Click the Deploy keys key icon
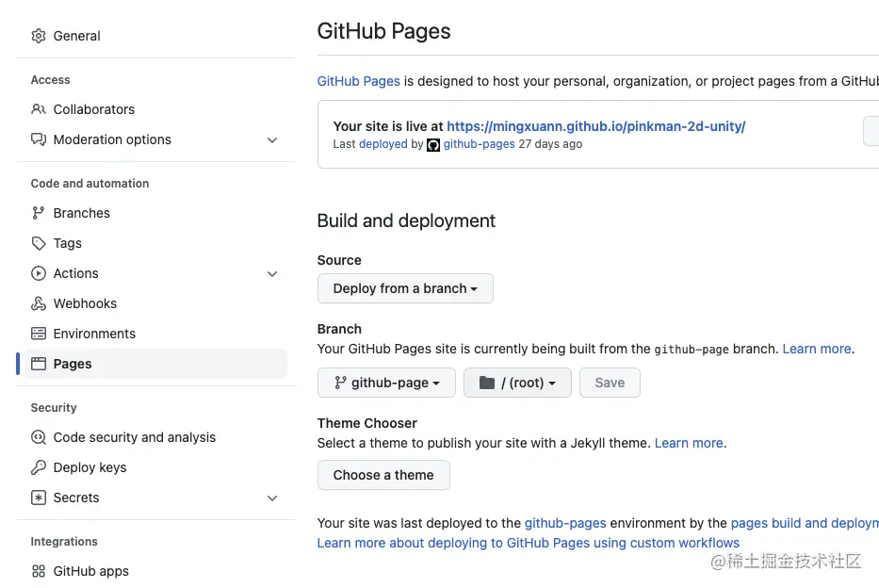879x588 pixels. tap(39, 467)
